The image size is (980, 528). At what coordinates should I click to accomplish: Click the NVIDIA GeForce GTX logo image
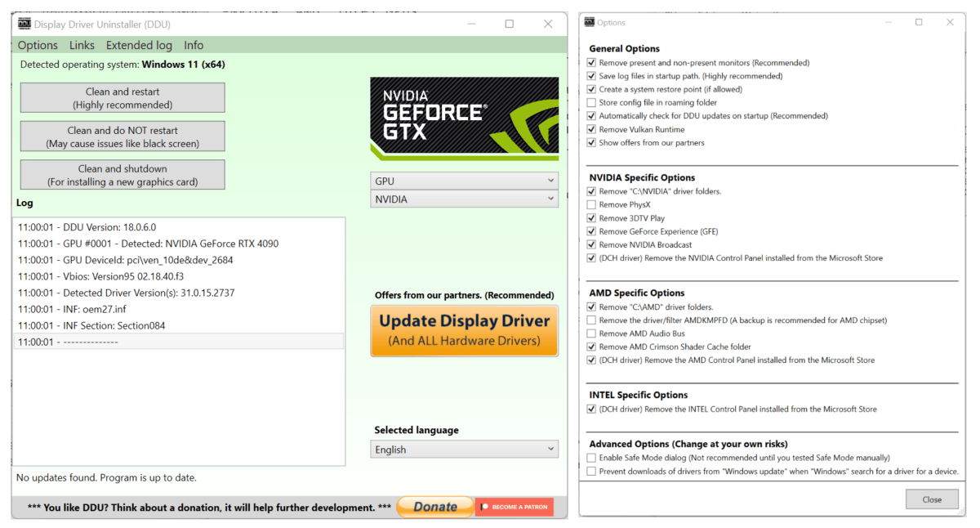465,119
